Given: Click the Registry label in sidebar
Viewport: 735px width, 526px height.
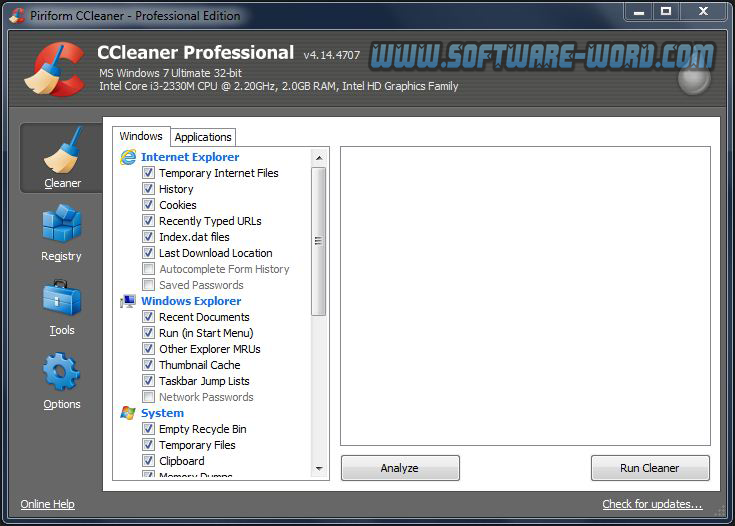Looking at the screenshot, I should [61, 256].
